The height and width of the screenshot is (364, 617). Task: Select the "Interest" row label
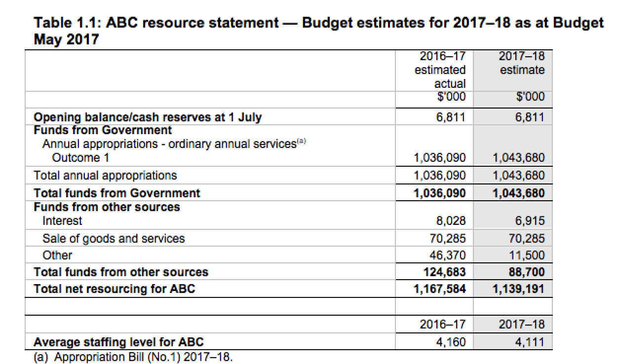pos(63,221)
